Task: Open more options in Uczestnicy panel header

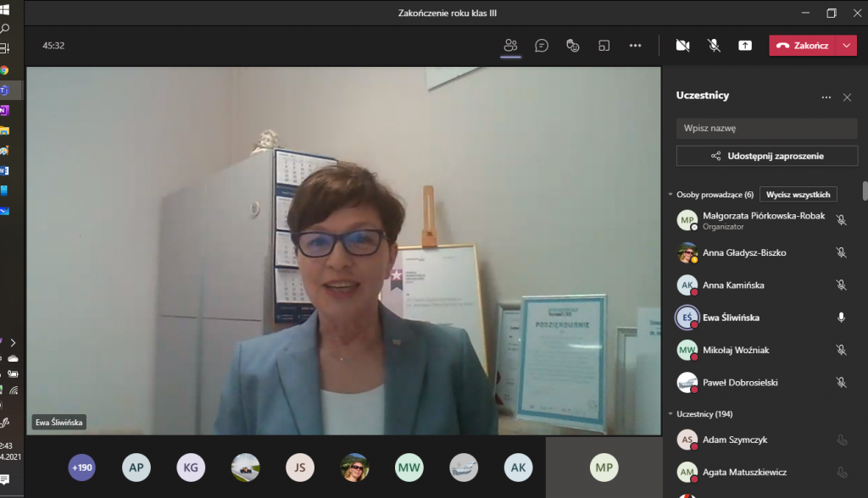Action: [826, 97]
